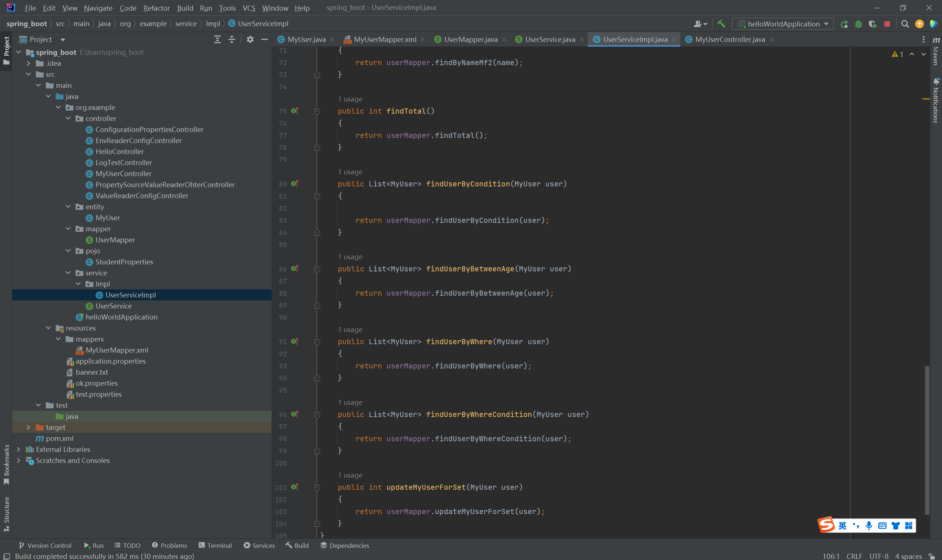The height and width of the screenshot is (560, 942).
Task: Expand the target folder in the project tree
Action: pos(28,427)
